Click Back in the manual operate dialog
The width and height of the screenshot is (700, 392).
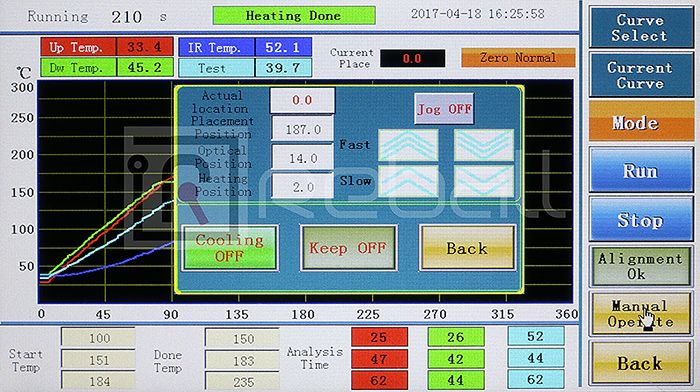click(467, 248)
